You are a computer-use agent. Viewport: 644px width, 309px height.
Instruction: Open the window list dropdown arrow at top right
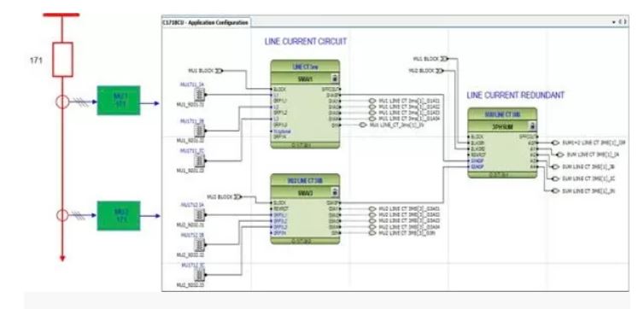[614, 21]
